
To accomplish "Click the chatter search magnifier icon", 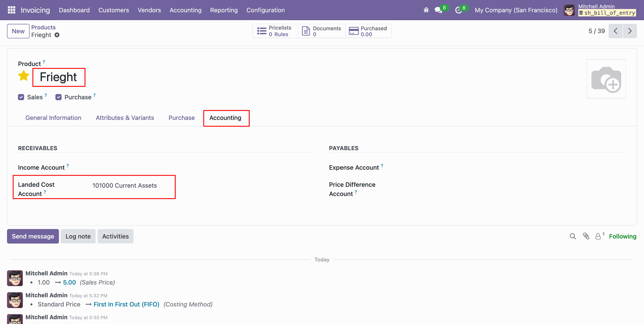I will [573, 236].
